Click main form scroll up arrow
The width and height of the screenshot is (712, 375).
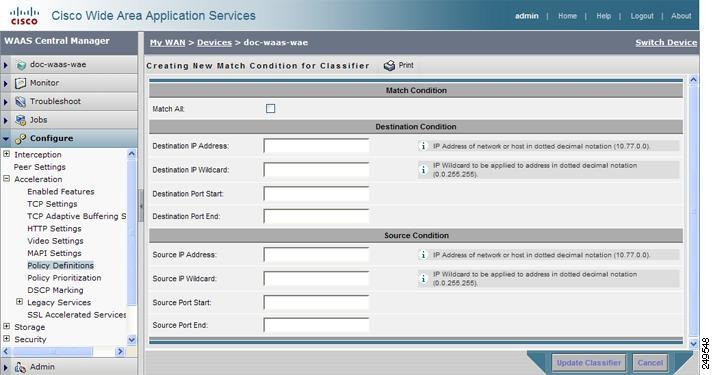[x=693, y=81]
